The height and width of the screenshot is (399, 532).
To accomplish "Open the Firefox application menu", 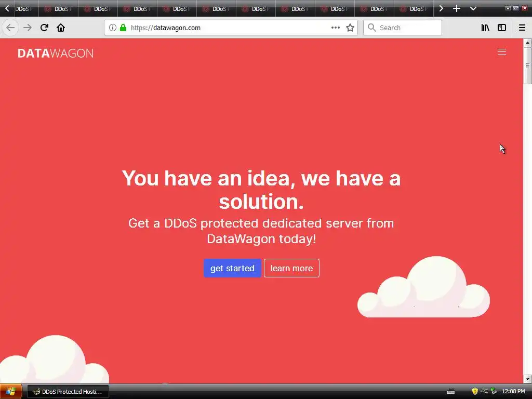I will pos(522,28).
